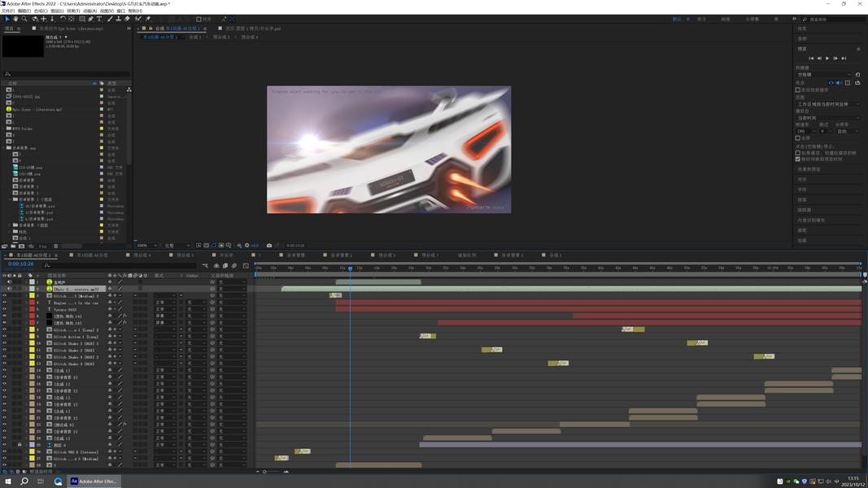Select the Zoom magnifier tool
868x488 pixels.
(24, 19)
